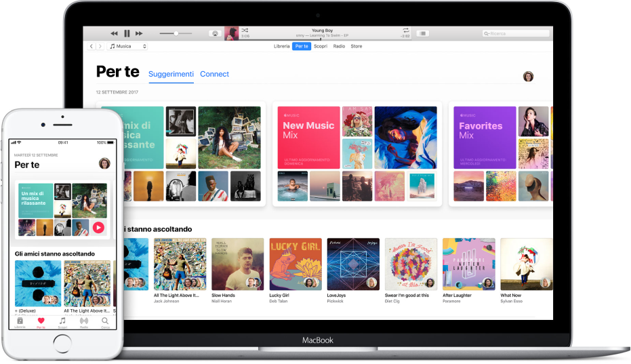Open the New Music Mix tile
Image resolution: width=631 pixels, height=364 pixels.
click(308, 138)
